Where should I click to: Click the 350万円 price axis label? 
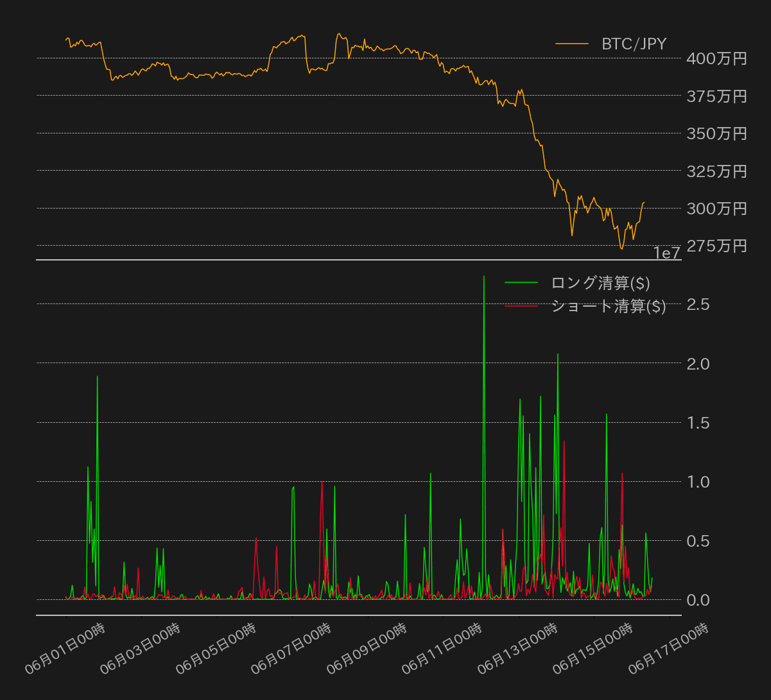click(x=716, y=134)
